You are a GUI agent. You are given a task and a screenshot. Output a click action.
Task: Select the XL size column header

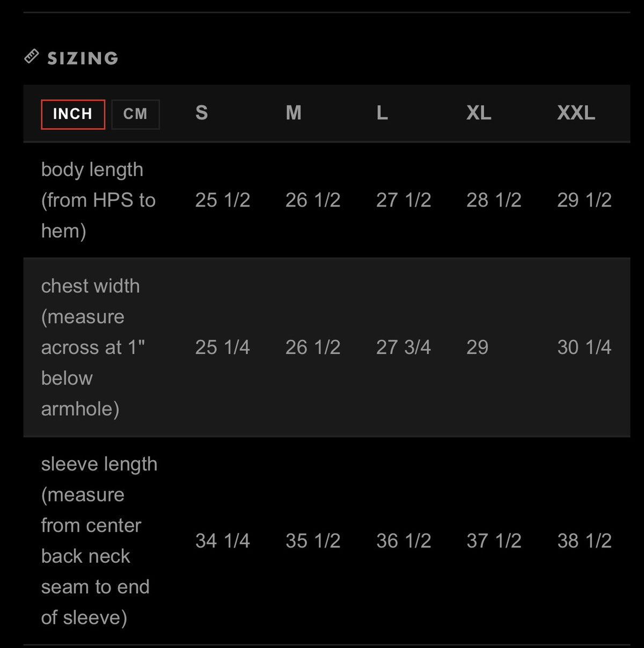pyautogui.click(x=479, y=113)
